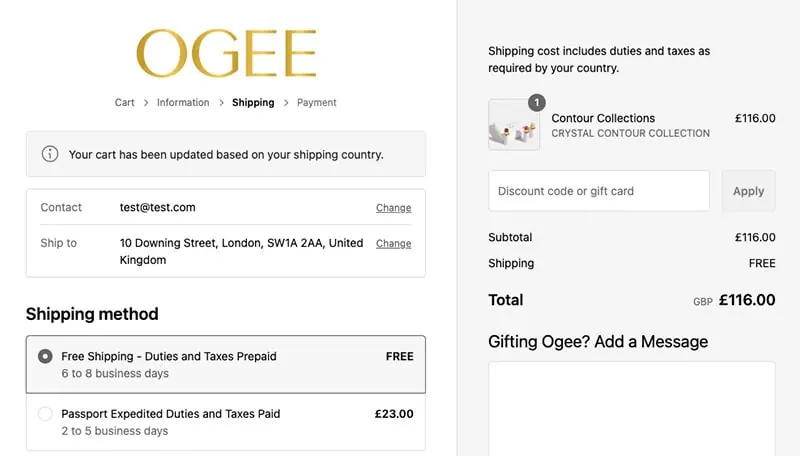Click the chevron between Cart and Information
The width and height of the screenshot is (800, 456).
pos(146,103)
